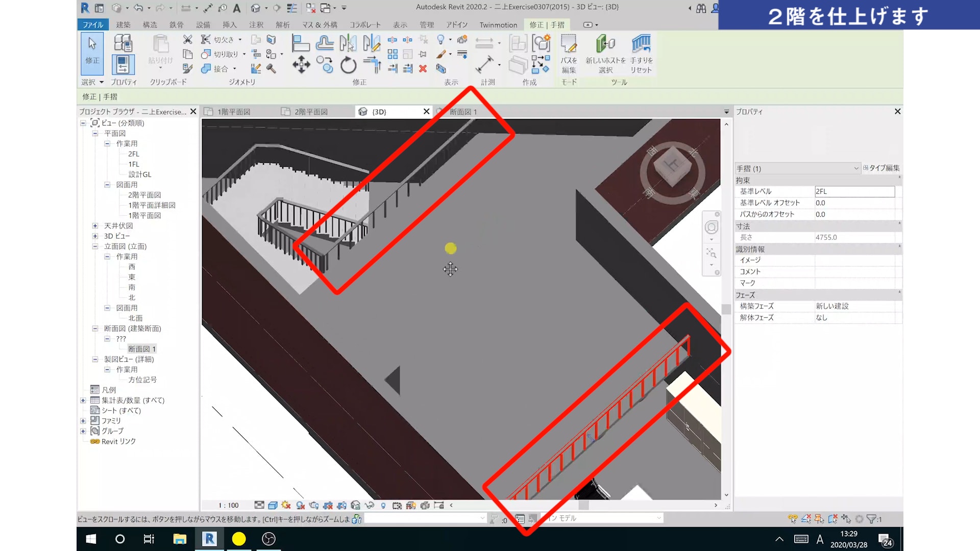Viewport: 980px width, 551px height.
Task: Choose the Copy tool with overlapping circles
Action: point(324,65)
